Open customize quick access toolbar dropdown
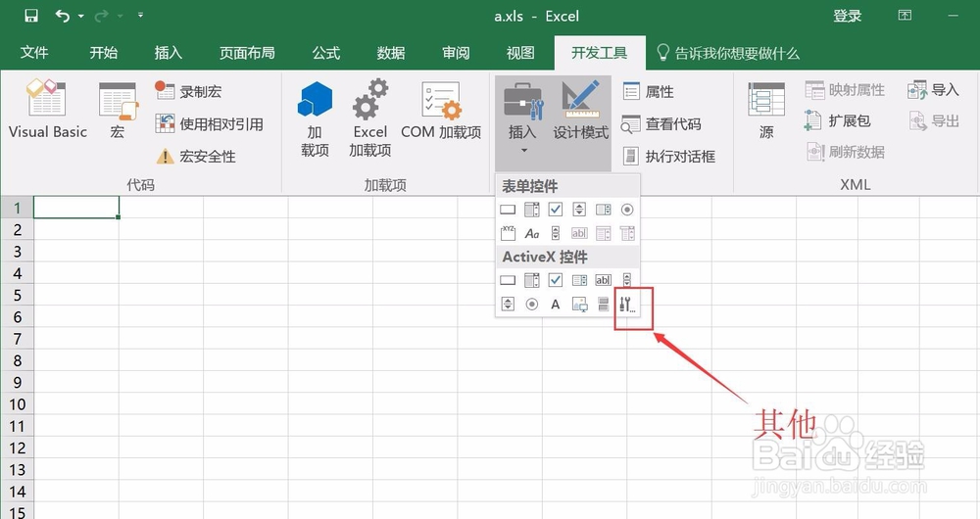The height and width of the screenshot is (519, 980). pos(140,15)
